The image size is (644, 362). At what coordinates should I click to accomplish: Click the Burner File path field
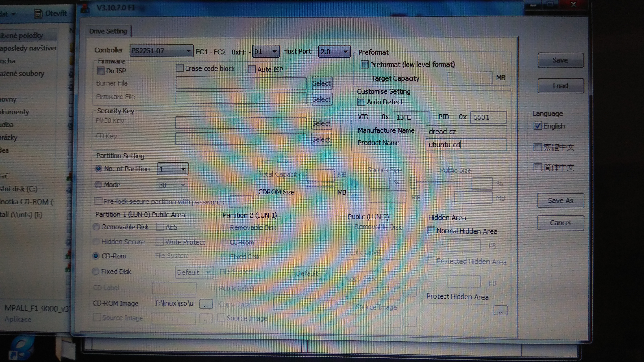pos(241,83)
